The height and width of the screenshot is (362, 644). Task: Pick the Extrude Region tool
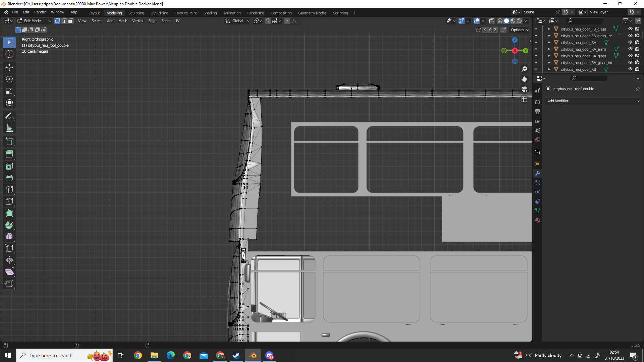(9, 154)
